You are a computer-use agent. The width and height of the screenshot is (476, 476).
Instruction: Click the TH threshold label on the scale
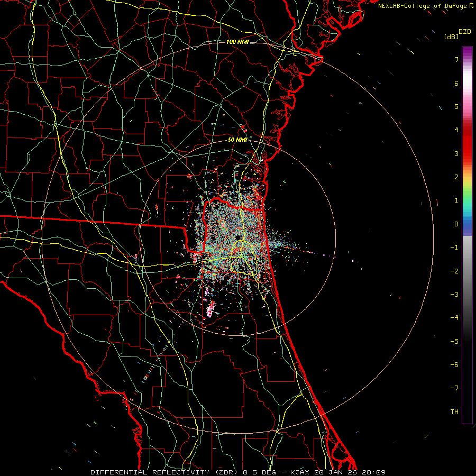tap(454, 411)
